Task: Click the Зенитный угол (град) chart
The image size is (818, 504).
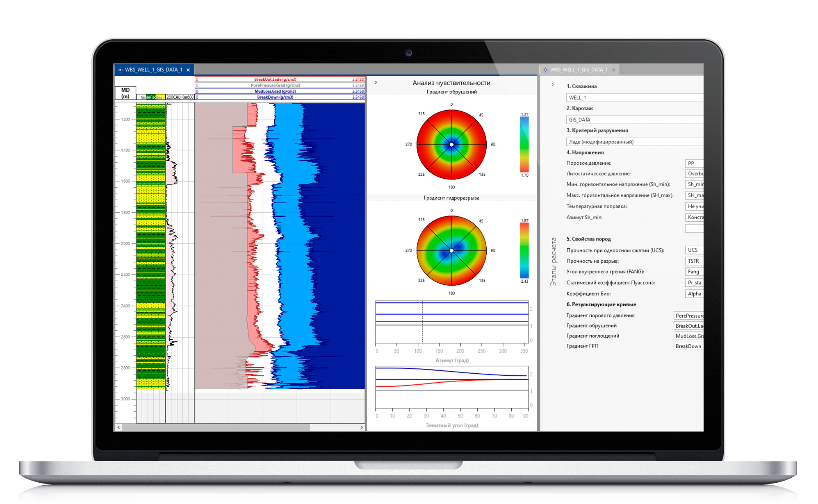Action: pyautogui.click(x=452, y=387)
